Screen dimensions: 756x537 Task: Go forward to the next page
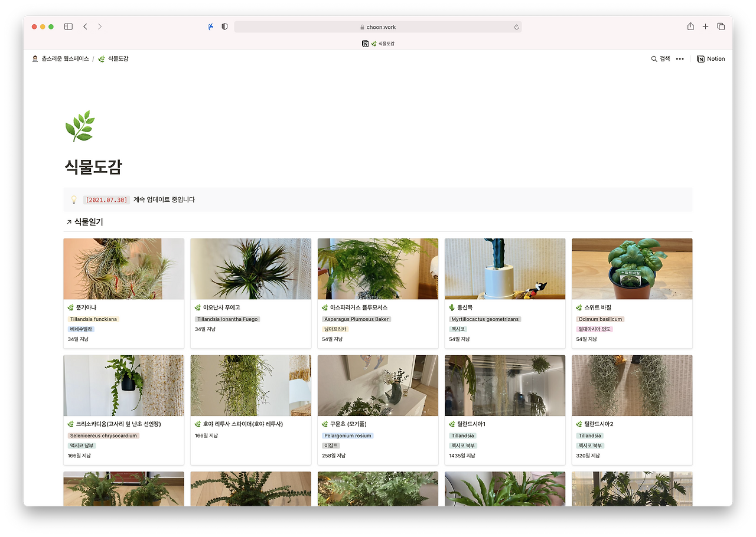100,27
